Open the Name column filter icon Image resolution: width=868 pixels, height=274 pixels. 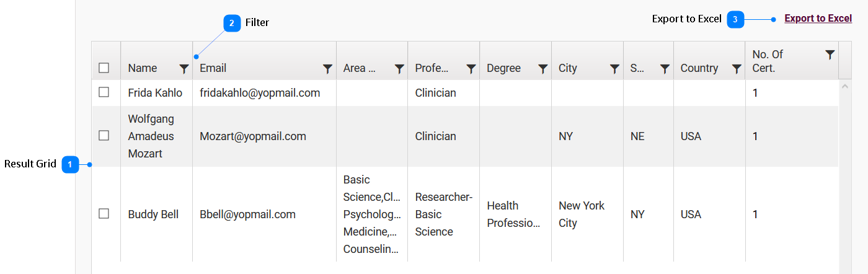[184, 69]
